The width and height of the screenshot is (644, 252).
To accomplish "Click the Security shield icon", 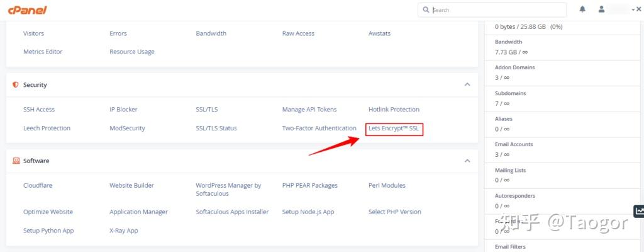I will tap(16, 85).
